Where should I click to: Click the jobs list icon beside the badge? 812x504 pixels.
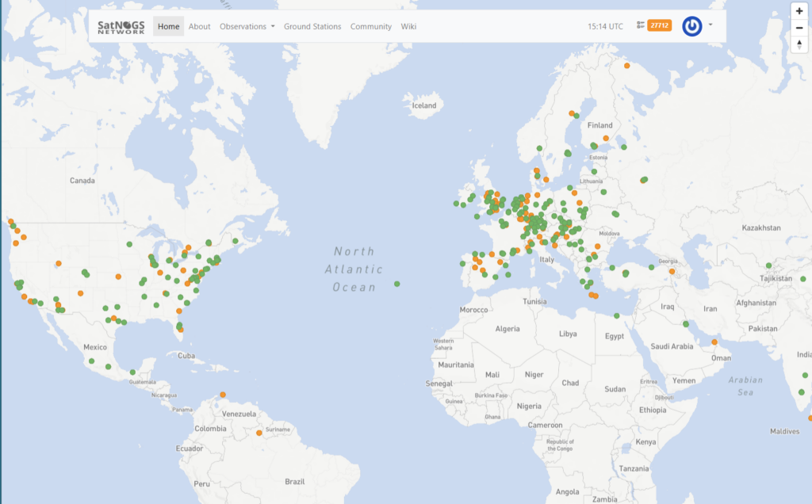(x=641, y=25)
